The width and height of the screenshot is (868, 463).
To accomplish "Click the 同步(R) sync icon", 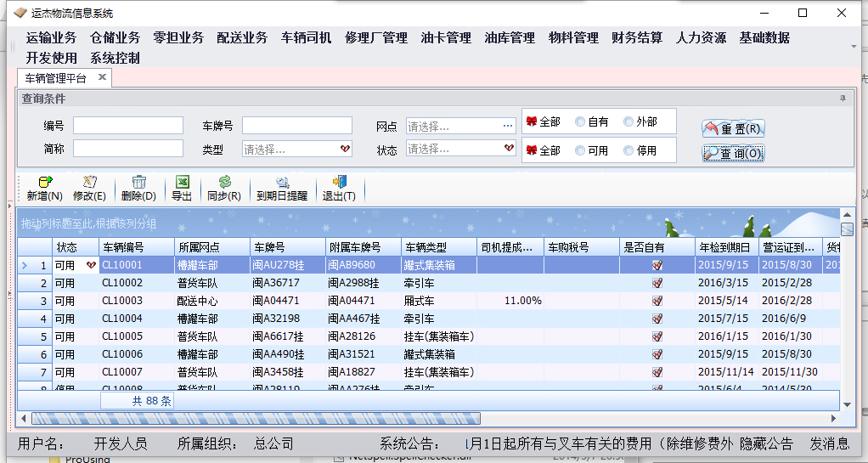I will (224, 182).
